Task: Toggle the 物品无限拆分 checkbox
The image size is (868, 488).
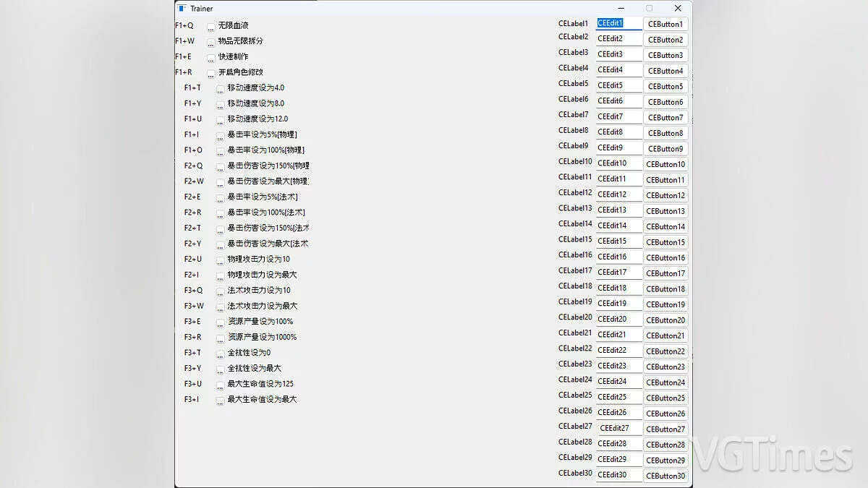Action: tap(211, 42)
